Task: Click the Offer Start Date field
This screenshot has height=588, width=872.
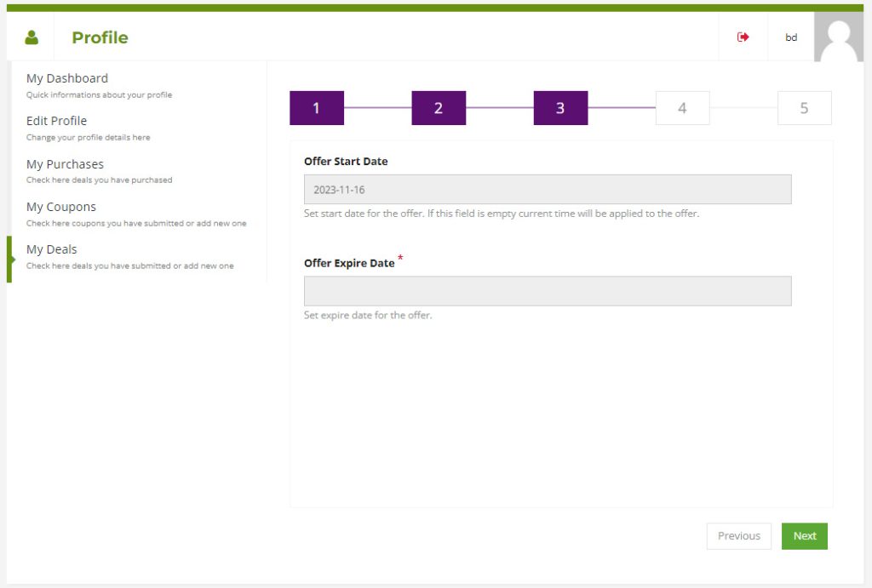Action: click(x=548, y=190)
